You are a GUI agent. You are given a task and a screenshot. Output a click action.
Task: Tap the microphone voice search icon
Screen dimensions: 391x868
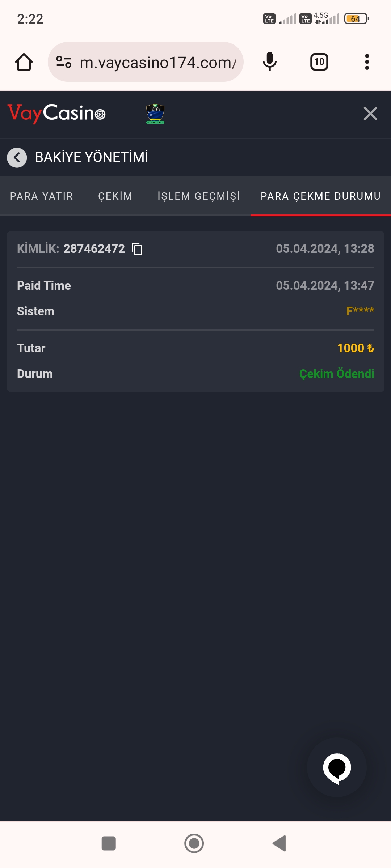pos(269,62)
